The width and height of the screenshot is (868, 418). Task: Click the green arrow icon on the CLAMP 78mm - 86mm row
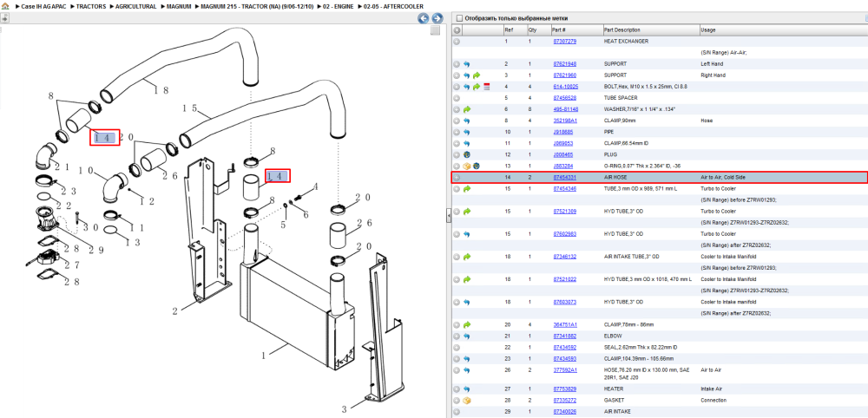point(467,324)
